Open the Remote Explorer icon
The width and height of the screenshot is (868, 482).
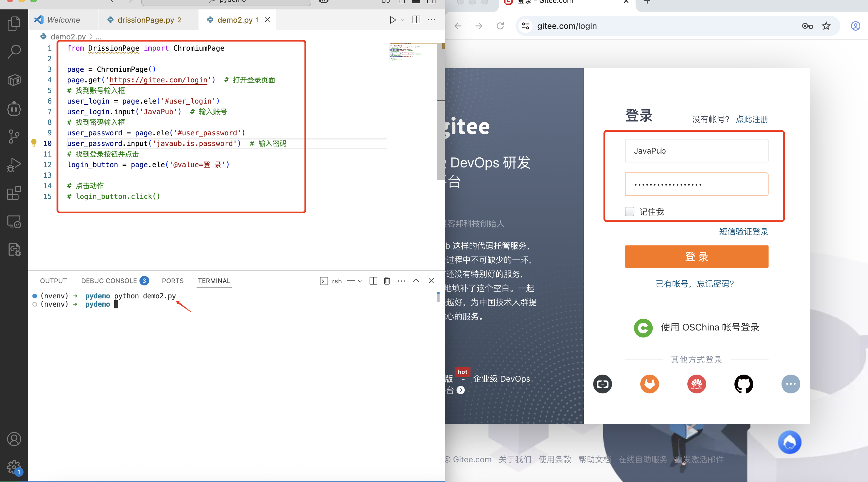(x=14, y=222)
